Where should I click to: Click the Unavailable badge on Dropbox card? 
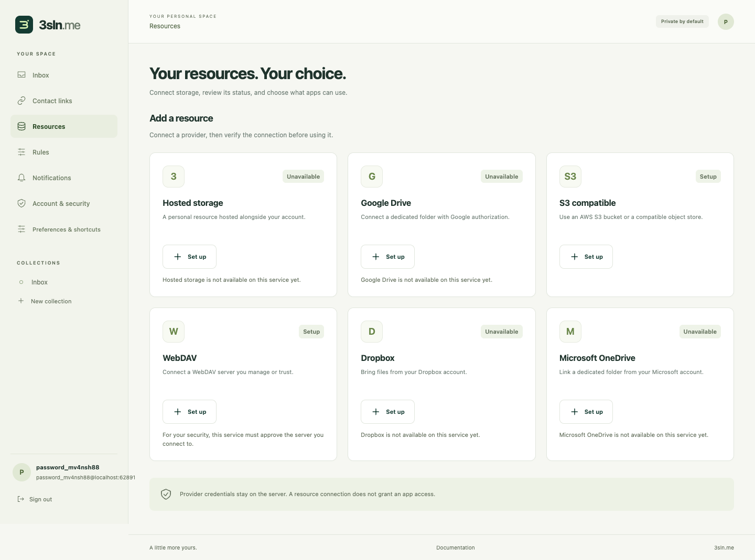(502, 332)
